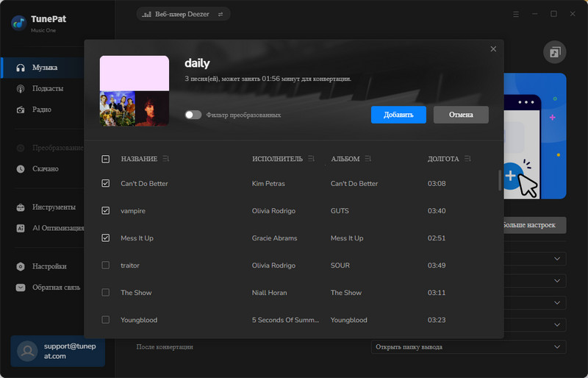Check the Youngblood song checkbox
This screenshot has height=378, width=588.
pyautogui.click(x=106, y=320)
